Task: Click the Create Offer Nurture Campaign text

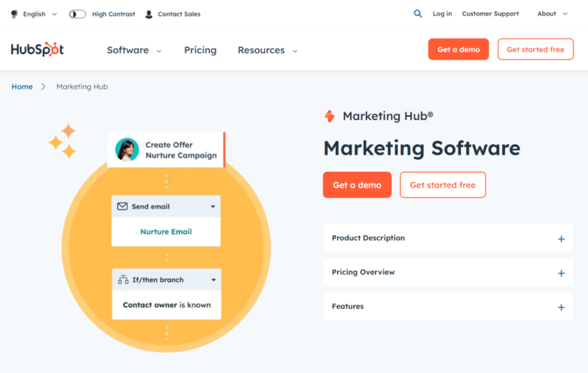Action: tap(181, 150)
